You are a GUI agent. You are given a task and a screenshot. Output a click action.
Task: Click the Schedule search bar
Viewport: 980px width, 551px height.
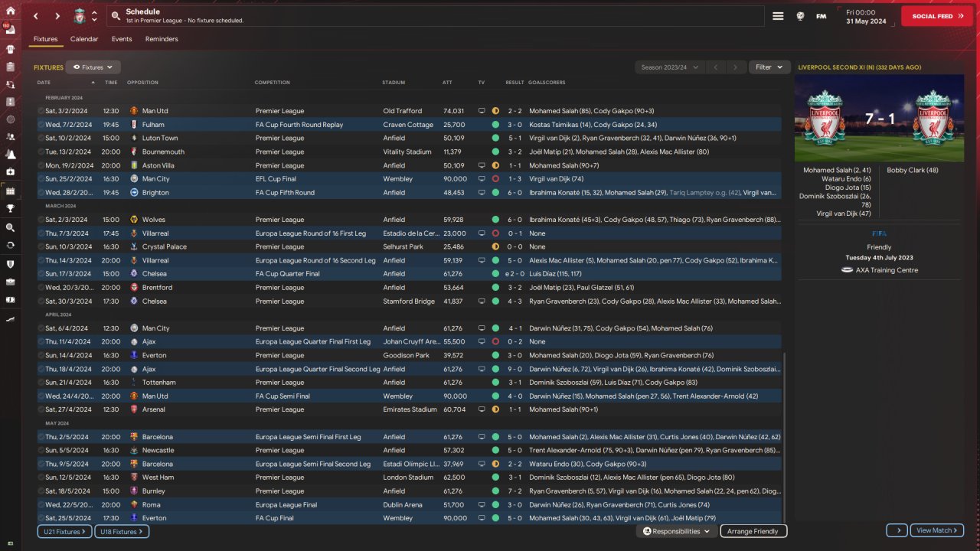[437, 16]
